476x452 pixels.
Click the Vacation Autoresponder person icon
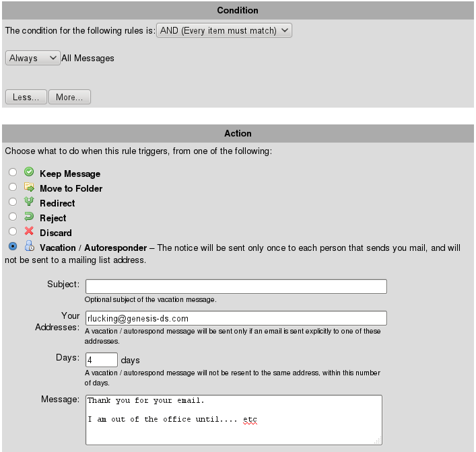pos(29,246)
